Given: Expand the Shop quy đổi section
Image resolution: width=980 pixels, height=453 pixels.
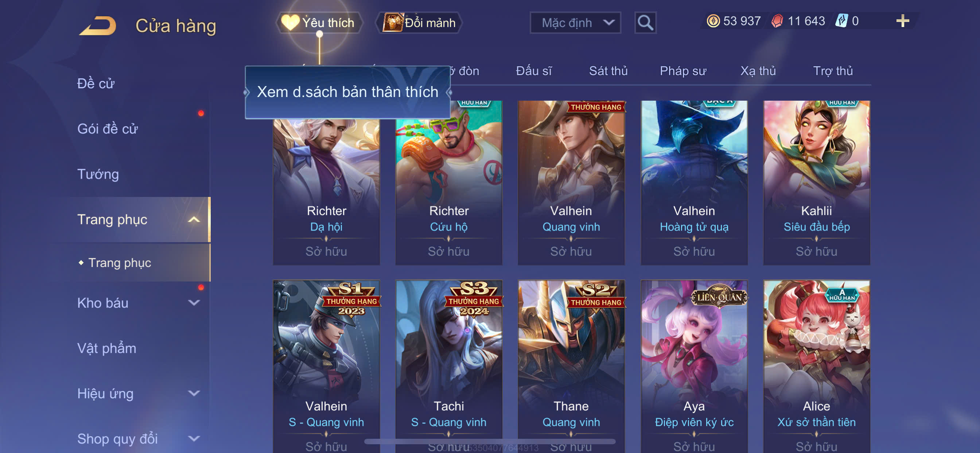Looking at the screenshot, I should click(x=194, y=439).
